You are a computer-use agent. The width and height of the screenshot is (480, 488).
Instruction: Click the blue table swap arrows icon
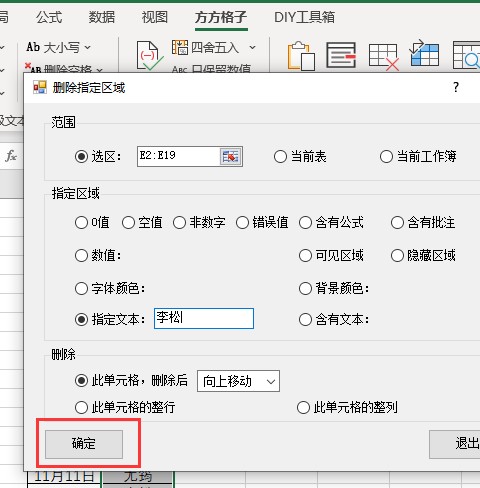[x=424, y=53]
